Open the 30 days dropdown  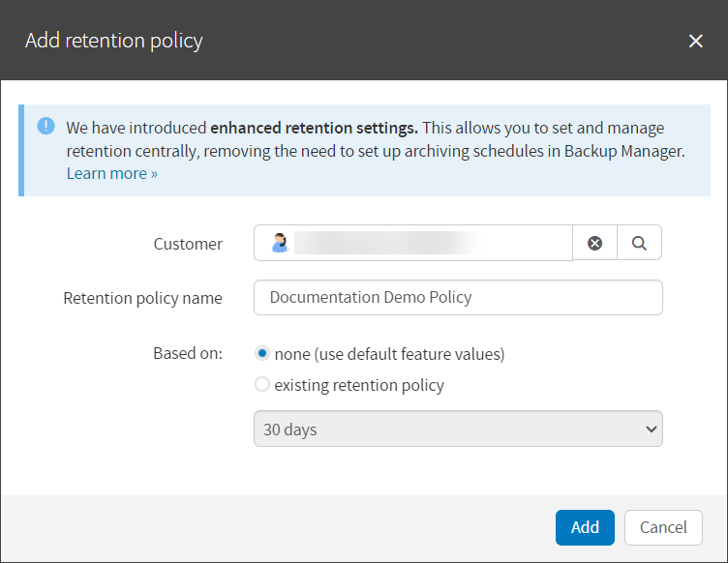tap(445, 430)
